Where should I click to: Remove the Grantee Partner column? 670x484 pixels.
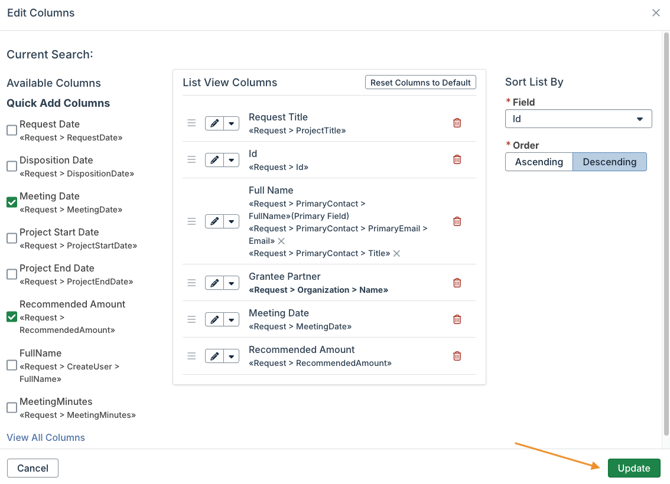point(457,283)
